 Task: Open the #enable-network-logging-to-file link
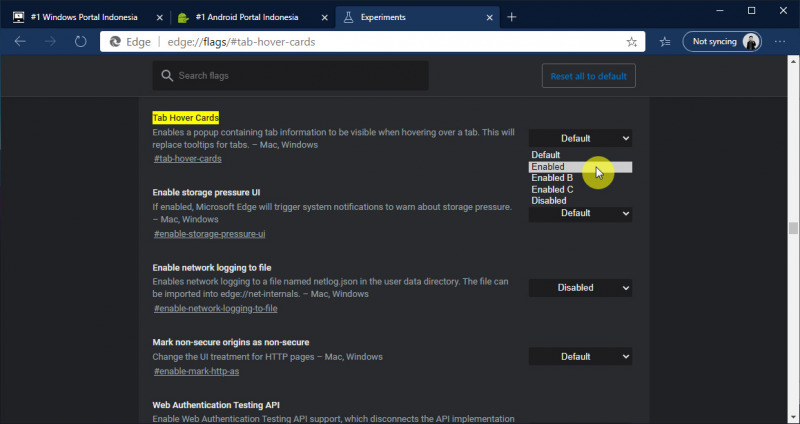point(215,309)
